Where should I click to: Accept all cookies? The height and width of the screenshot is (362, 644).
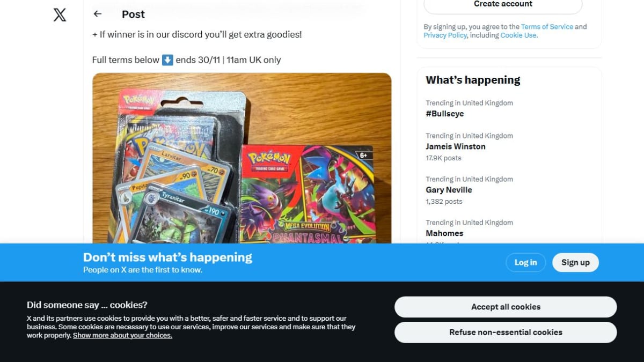pyautogui.click(x=506, y=307)
